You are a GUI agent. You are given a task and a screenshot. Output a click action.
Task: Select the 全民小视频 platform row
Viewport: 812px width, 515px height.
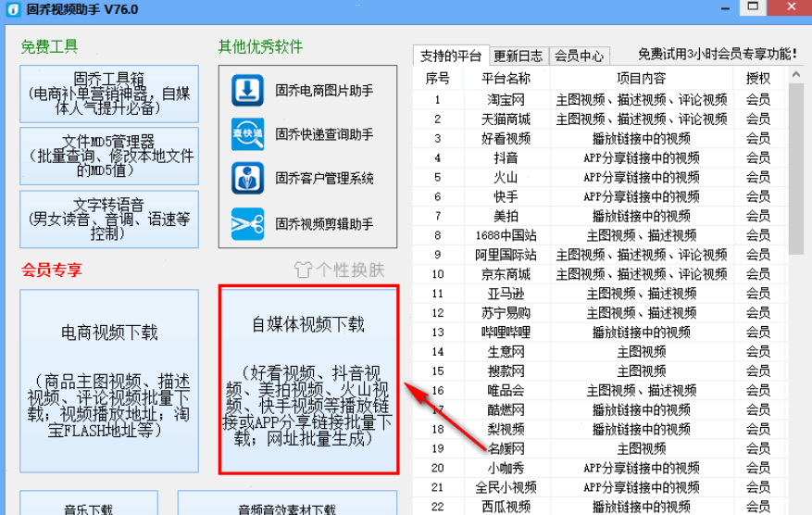click(x=600, y=487)
